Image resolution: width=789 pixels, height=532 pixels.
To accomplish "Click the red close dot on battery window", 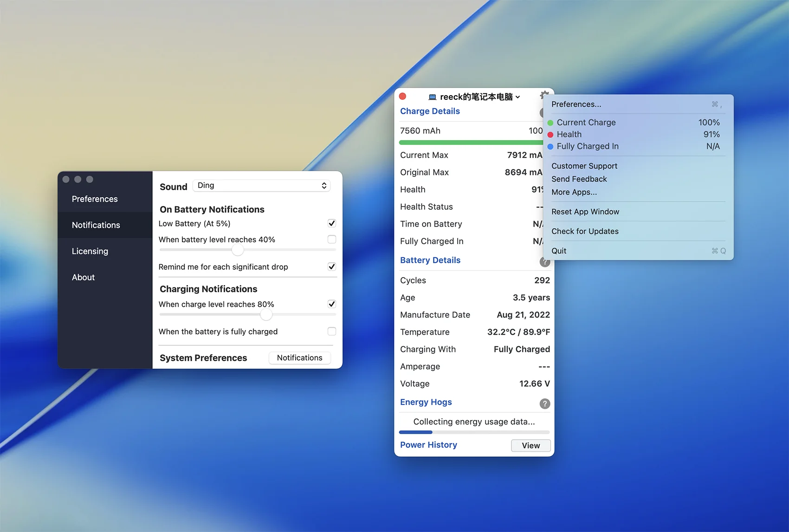I will click(x=403, y=96).
